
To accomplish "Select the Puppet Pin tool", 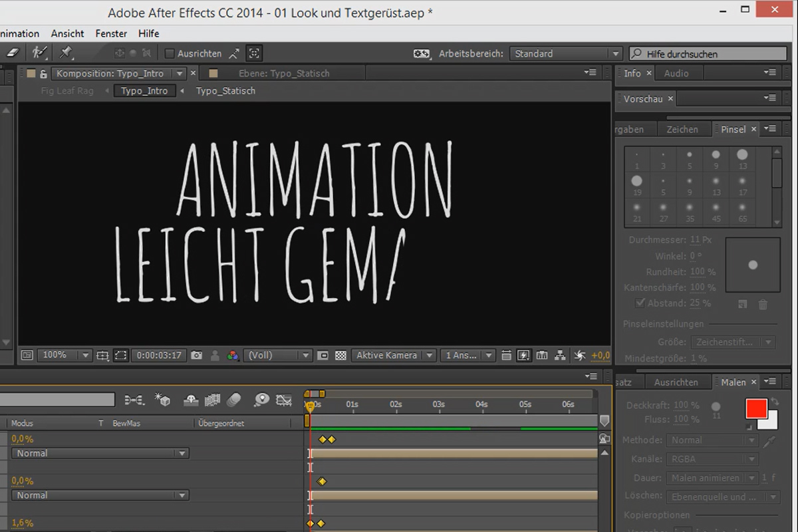I will click(x=66, y=53).
